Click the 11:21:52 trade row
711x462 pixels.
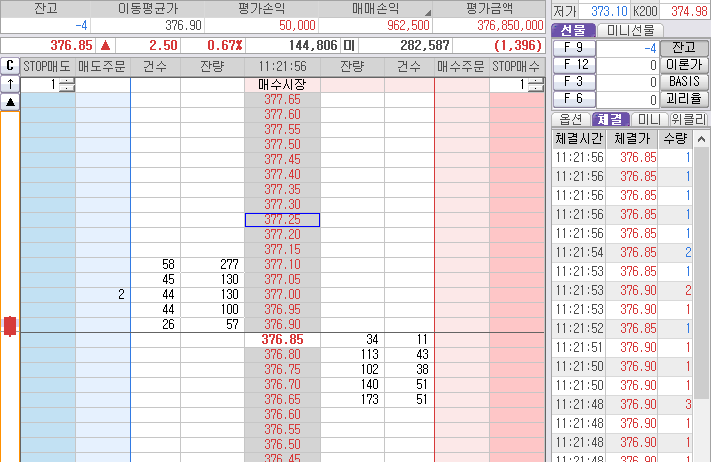point(622,328)
